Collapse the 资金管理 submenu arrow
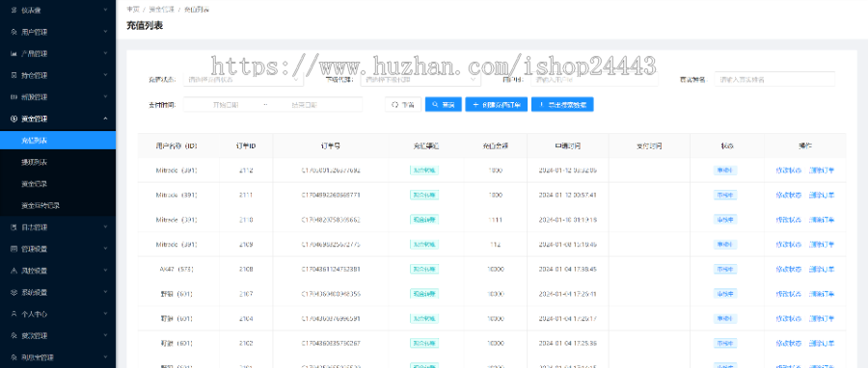Screen dimensions: 868x368 click(x=105, y=118)
